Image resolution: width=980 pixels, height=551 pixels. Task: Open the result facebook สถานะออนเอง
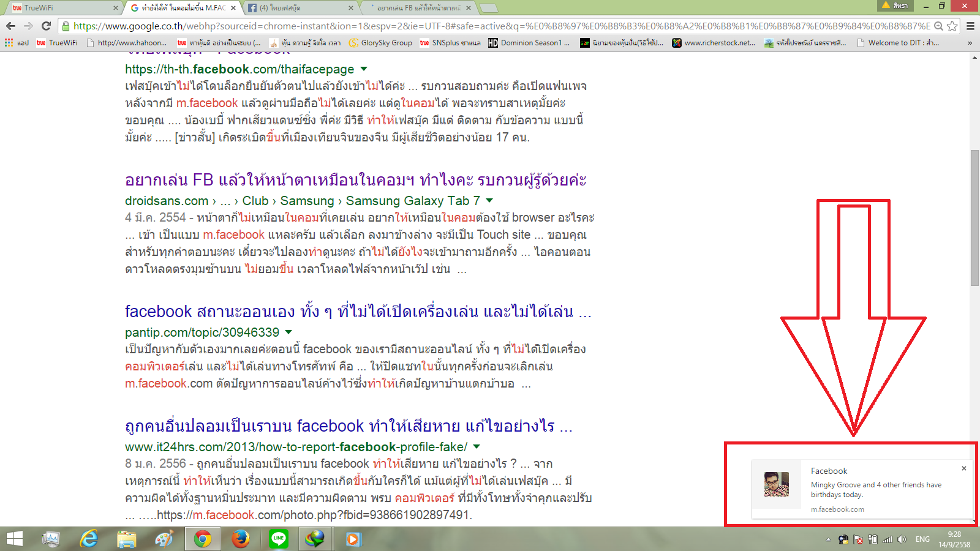pyautogui.click(x=358, y=312)
